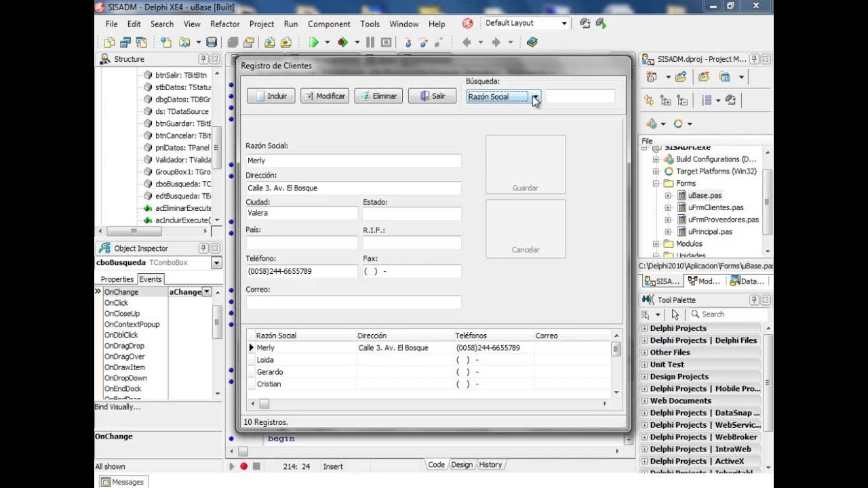Click the Save All icon in the toolbar
Screen dimensions: 868x488
click(x=233, y=42)
